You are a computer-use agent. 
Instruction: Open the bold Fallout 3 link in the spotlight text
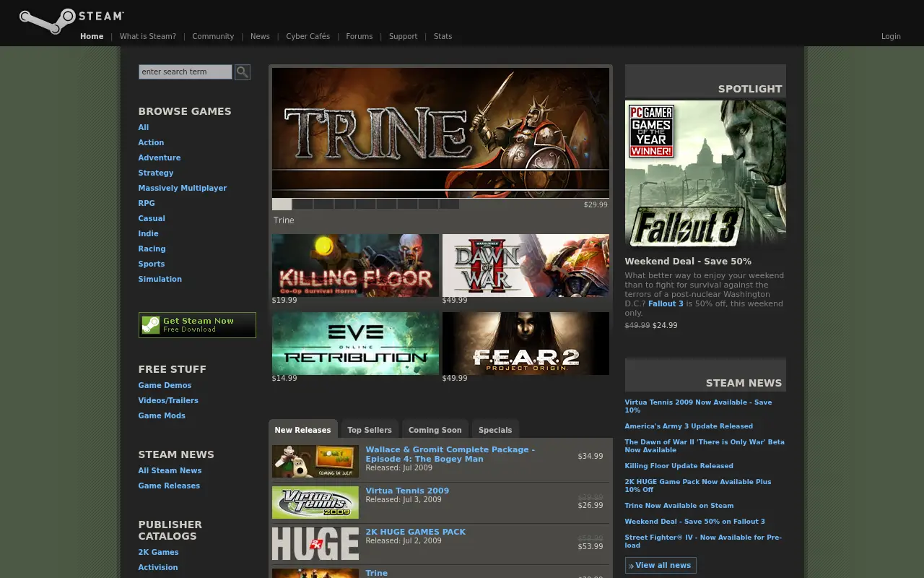click(666, 303)
